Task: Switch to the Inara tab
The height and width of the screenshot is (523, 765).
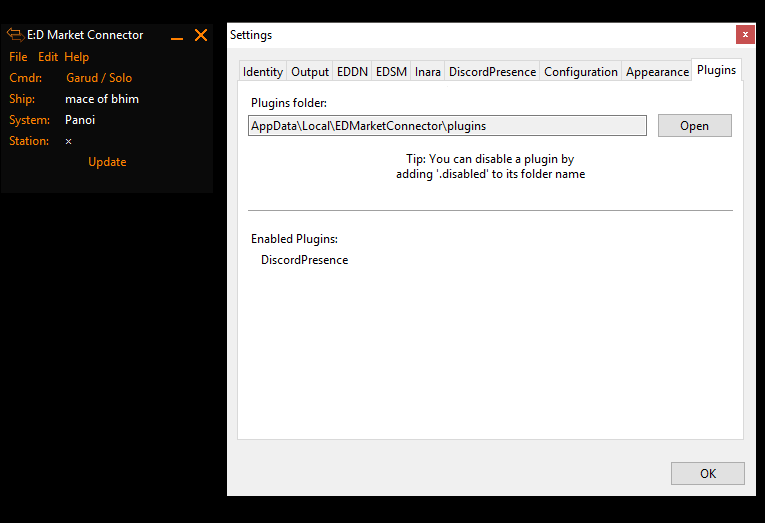Action: coord(427,72)
